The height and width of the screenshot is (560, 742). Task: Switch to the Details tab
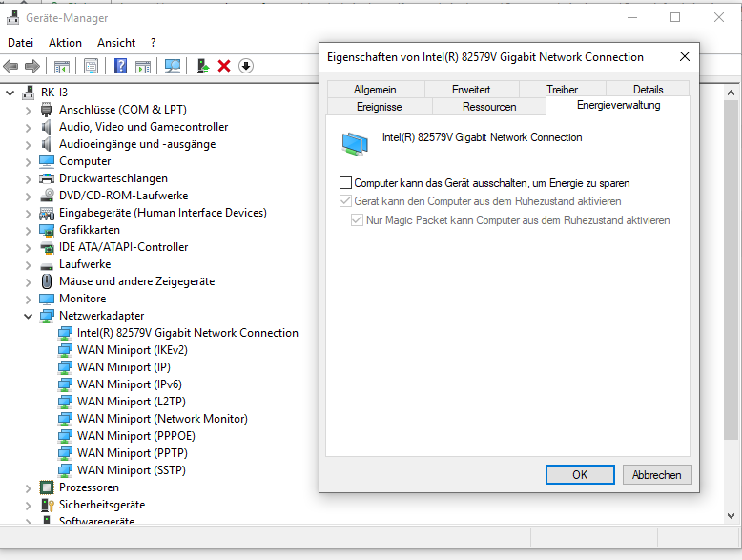click(648, 89)
